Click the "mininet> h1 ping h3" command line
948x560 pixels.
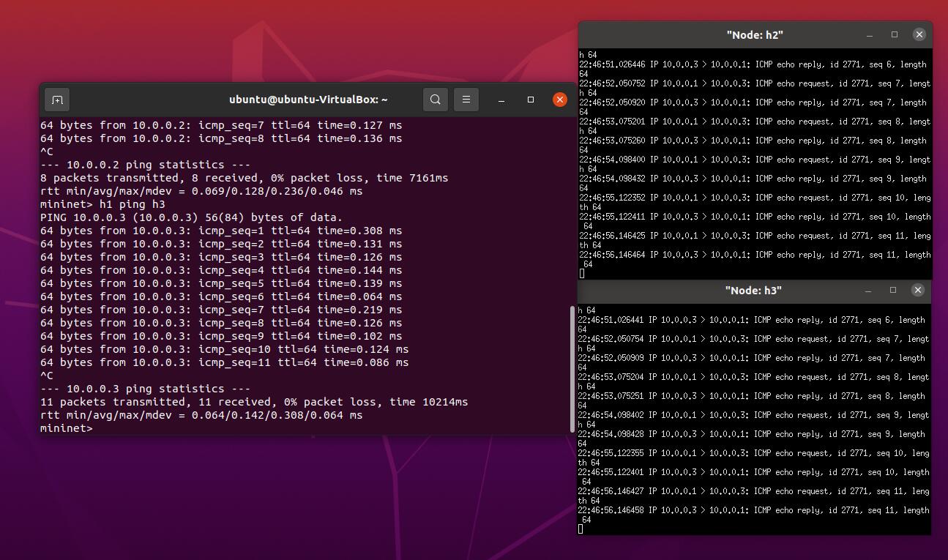(x=102, y=204)
